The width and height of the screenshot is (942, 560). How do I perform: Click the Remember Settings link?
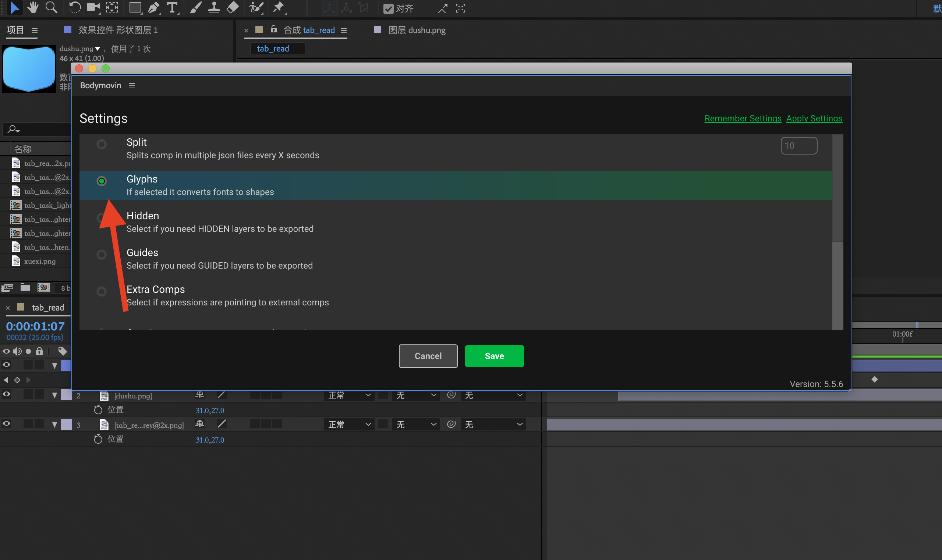(743, 118)
